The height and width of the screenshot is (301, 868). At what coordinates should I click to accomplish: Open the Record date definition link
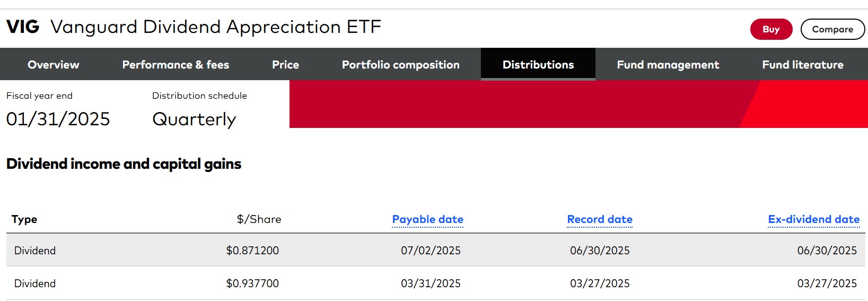click(600, 219)
